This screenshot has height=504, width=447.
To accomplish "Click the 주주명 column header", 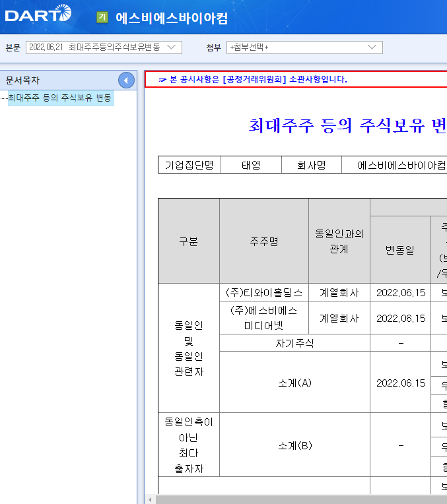I will [x=264, y=241].
